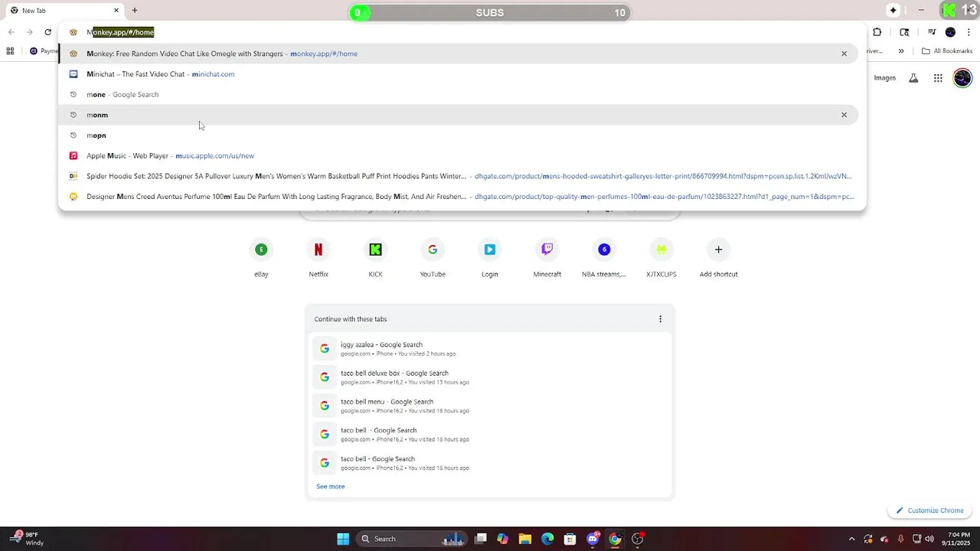This screenshot has height=551, width=980.
Task: Select the Spider Hoodie Set DHgate suggestion
Action: (x=458, y=176)
